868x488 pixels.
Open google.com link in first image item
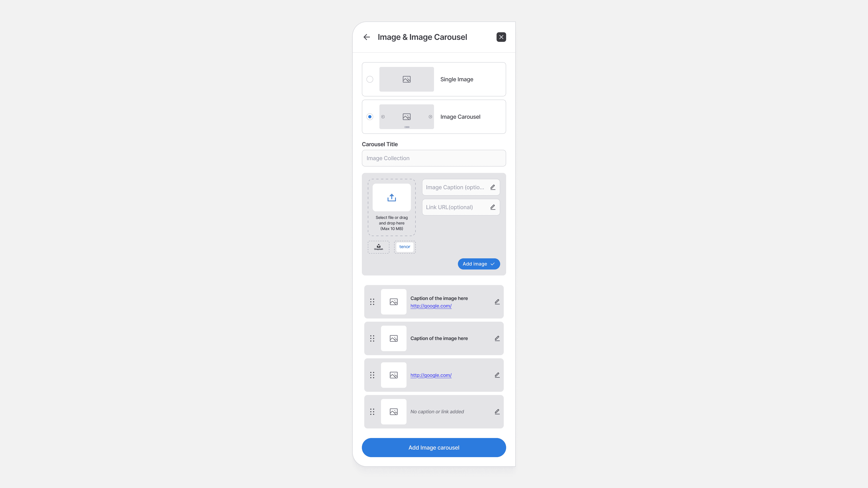pyautogui.click(x=431, y=306)
